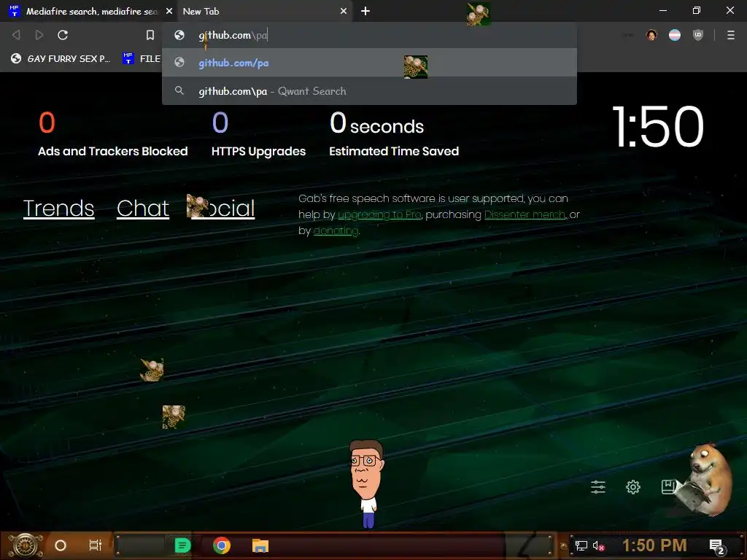This screenshot has width=747, height=560.
Task: Click the large 1:50 clock widget
Action: (x=658, y=127)
